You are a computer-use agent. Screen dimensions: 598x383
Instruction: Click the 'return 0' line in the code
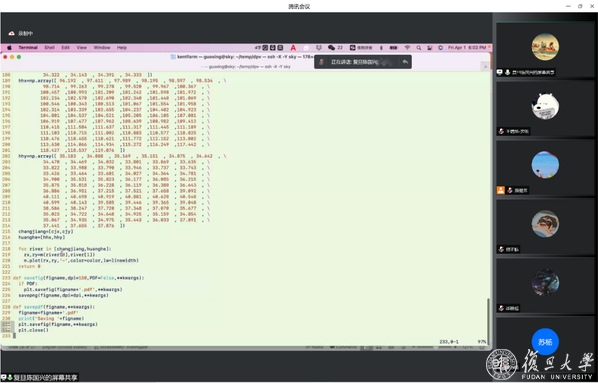[x=29, y=266]
